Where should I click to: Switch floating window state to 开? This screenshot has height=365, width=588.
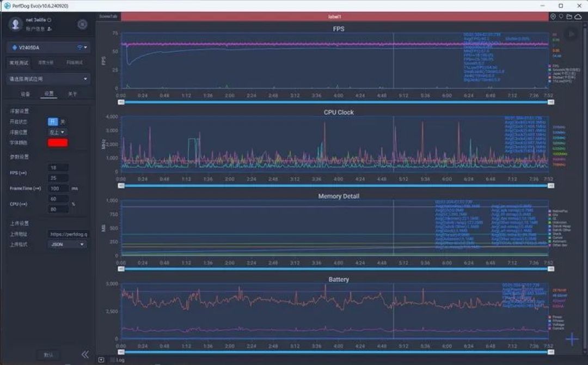coord(52,121)
